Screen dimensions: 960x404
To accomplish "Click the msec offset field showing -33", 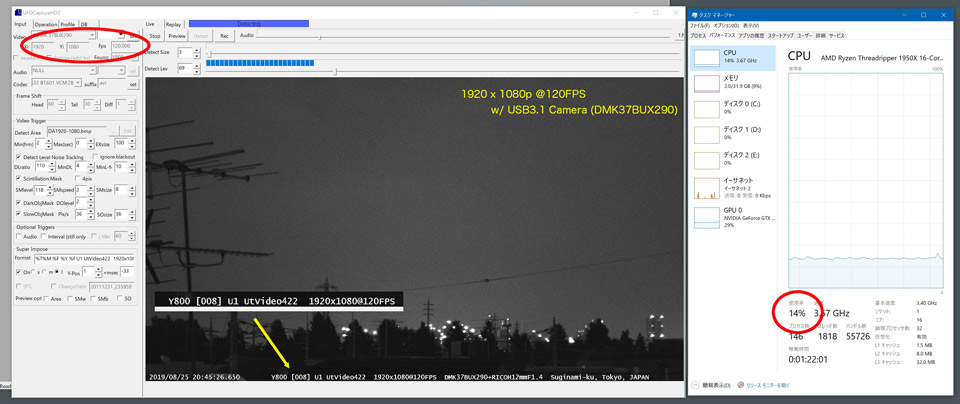I will click(128, 271).
